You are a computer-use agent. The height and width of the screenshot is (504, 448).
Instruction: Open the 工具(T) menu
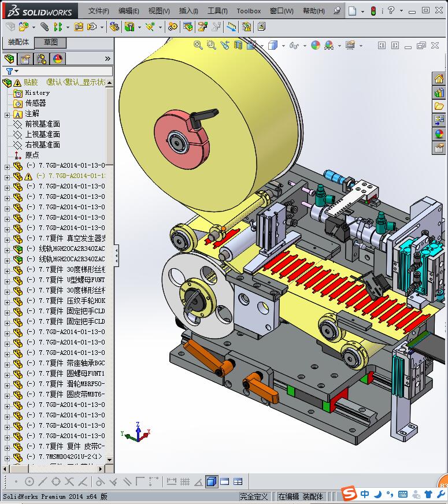pos(217,11)
